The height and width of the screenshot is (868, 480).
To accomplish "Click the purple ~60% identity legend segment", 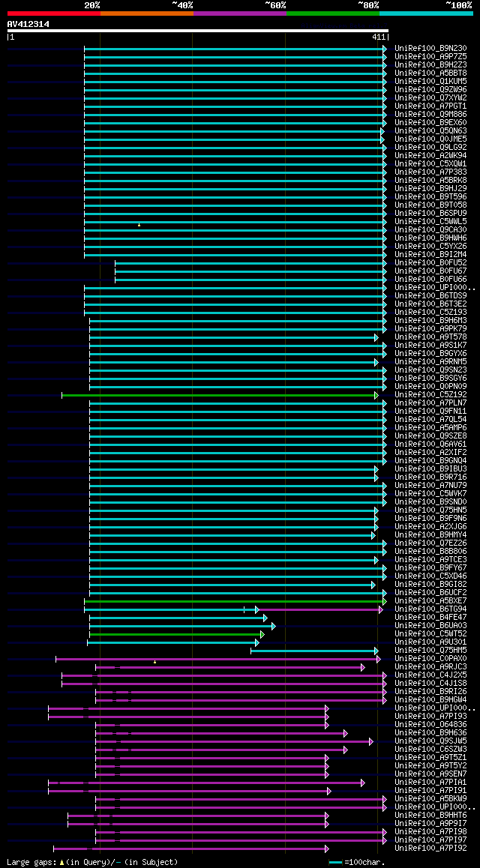I will [240, 13].
